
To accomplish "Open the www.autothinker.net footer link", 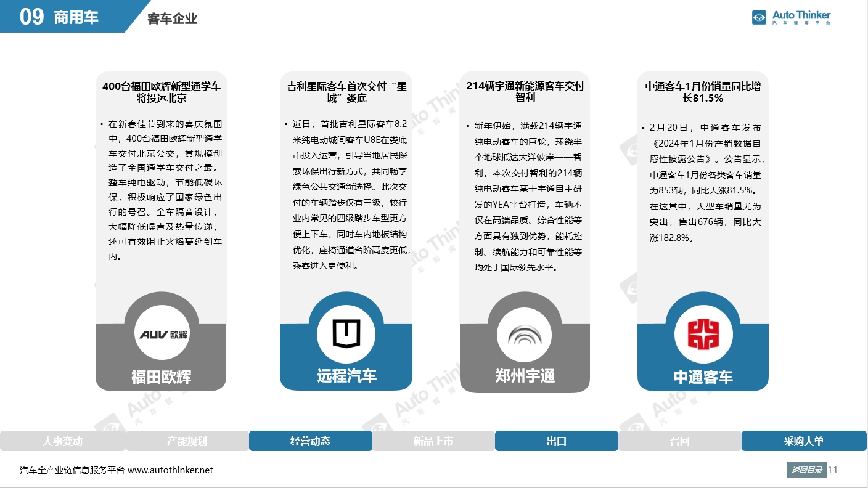I will (170, 470).
